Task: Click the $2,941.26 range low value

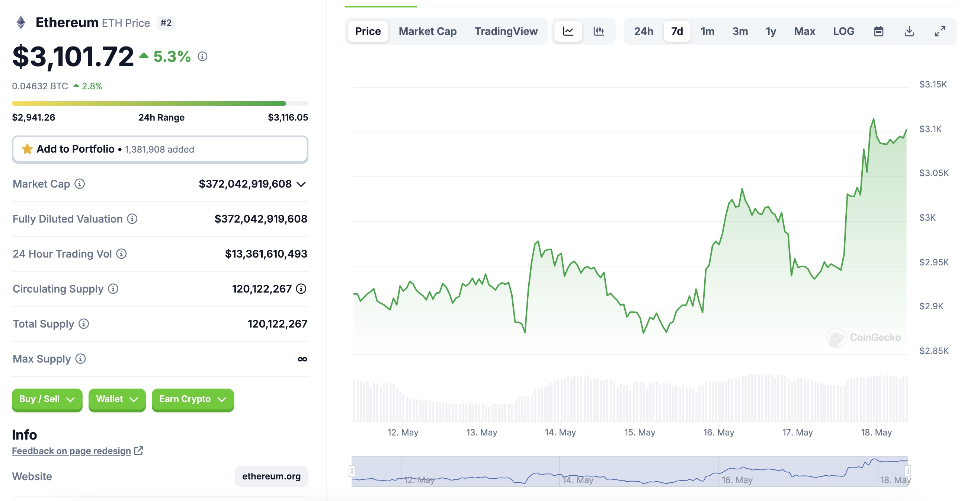Action: (33, 117)
